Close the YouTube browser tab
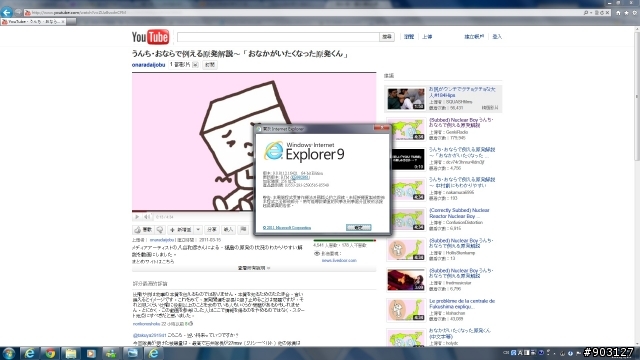This screenshot has width=640, height=360. 63,22
